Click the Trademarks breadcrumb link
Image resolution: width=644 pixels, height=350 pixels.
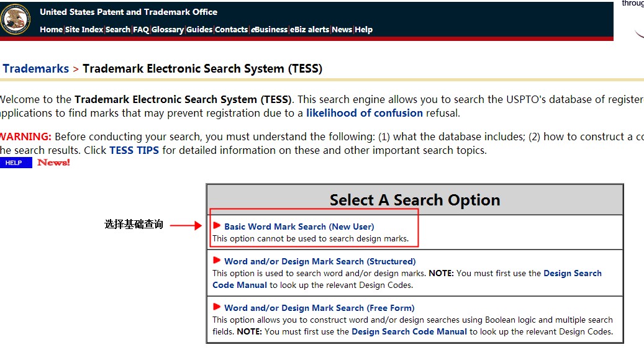35,69
